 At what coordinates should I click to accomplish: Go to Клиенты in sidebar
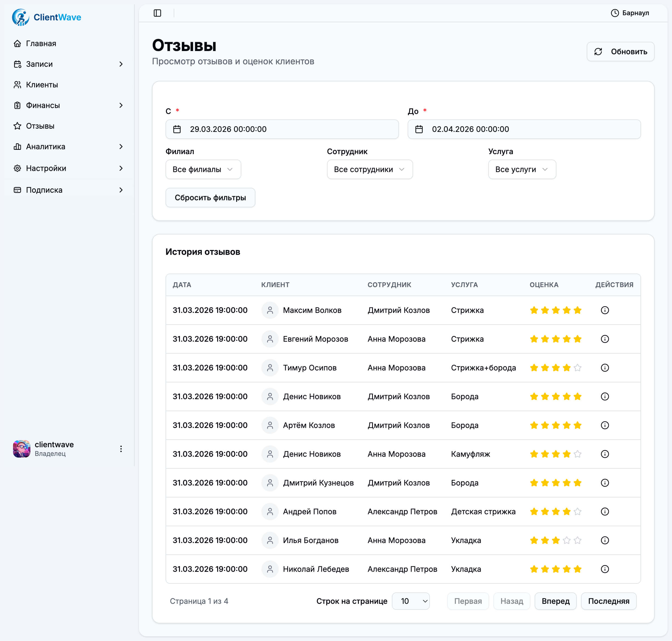[42, 85]
